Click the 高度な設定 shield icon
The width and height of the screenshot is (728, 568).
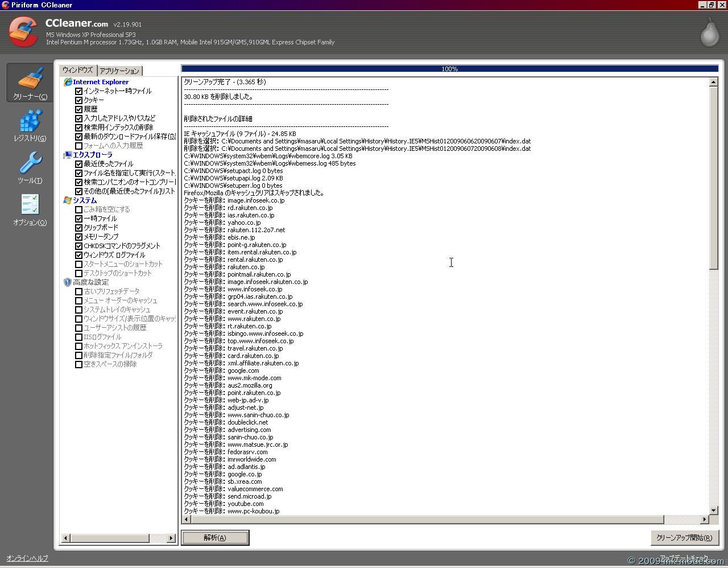point(68,282)
